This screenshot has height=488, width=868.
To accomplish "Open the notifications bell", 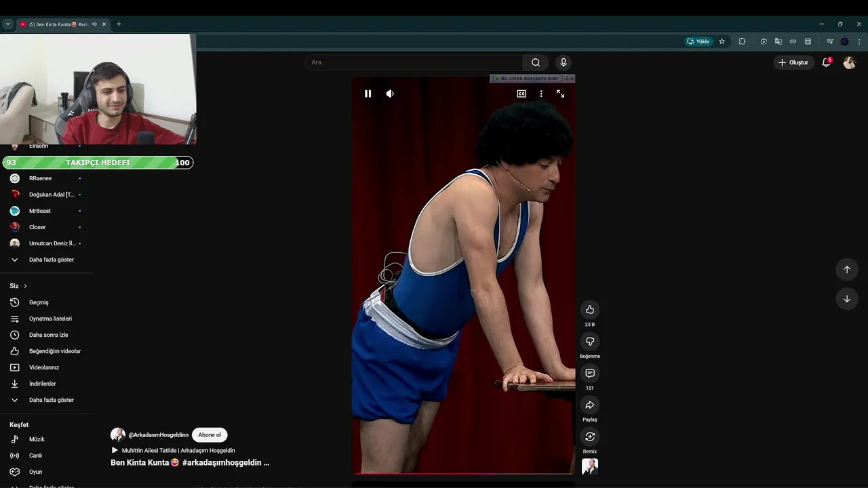I will pos(827,62).
